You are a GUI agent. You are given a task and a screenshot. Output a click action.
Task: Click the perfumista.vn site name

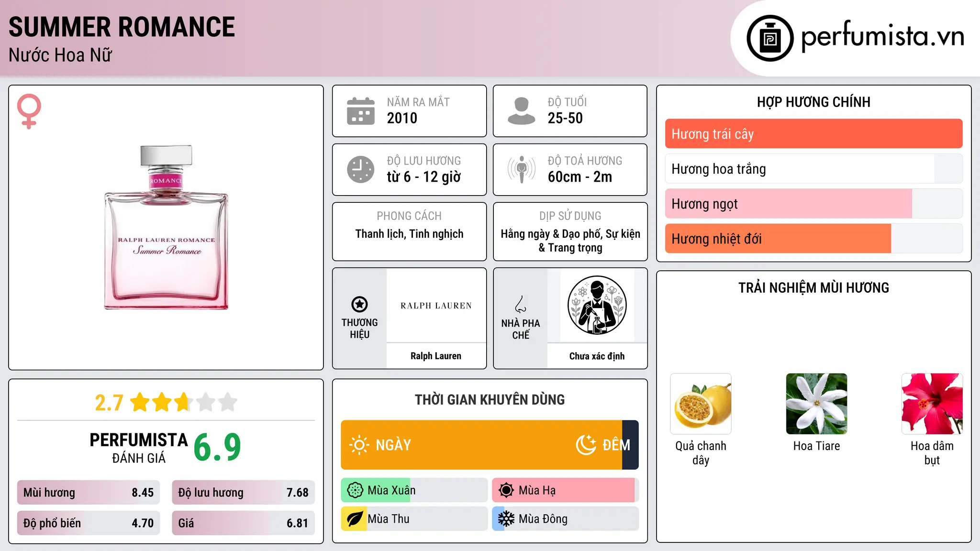pyautogui.click(x=882, y=37)
